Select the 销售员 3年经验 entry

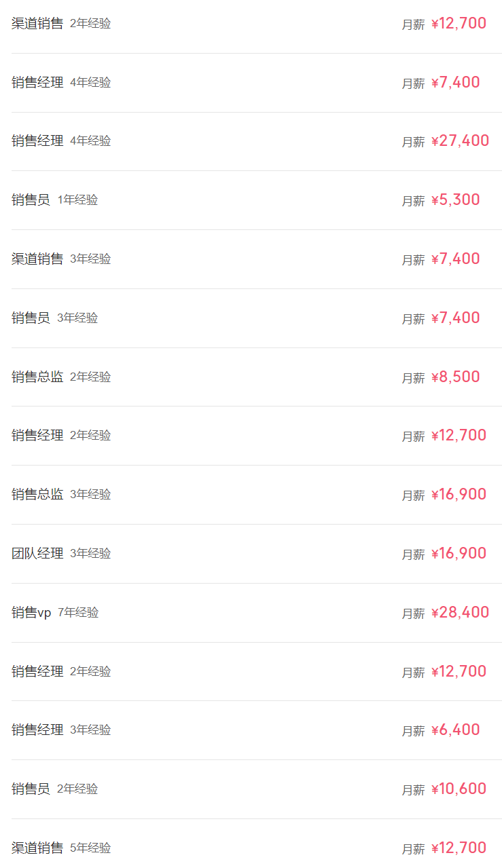(31, 318)
